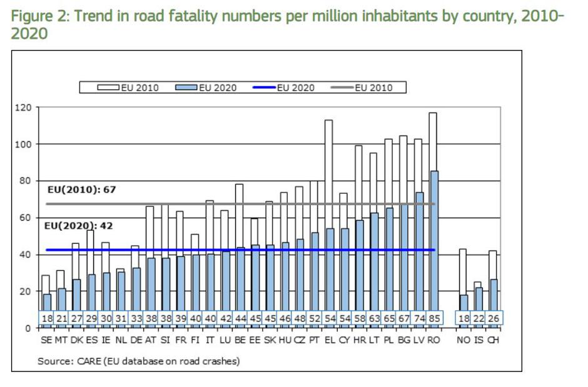Select the CH country label on the x-axis

tap(493, 341)
